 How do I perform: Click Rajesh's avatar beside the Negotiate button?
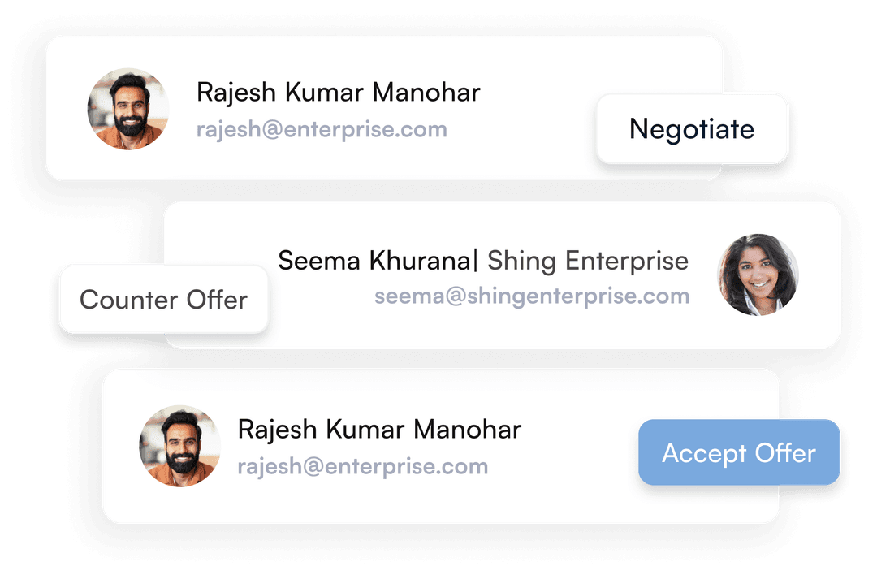[x=128, y=109]
